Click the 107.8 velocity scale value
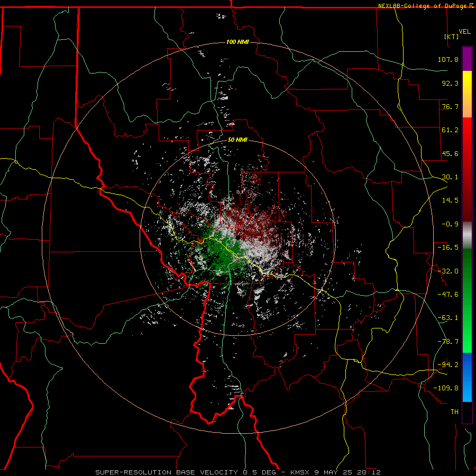 tap(448, 59)
